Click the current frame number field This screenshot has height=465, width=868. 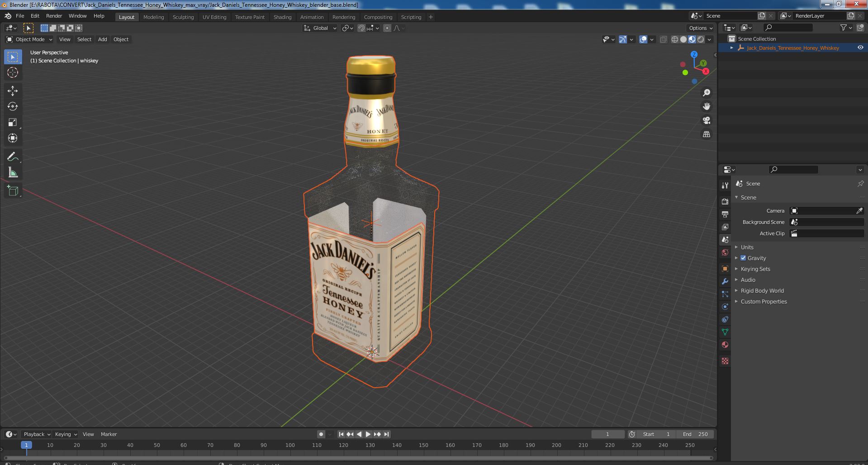coord(607,434)
